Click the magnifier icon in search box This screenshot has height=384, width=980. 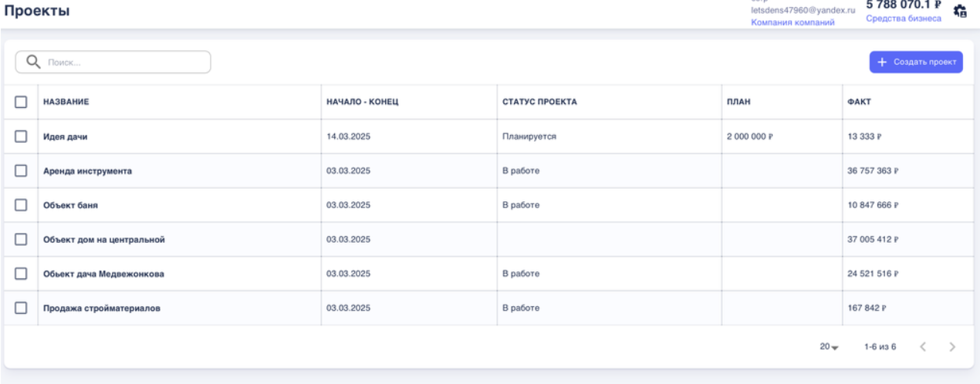tap(33, 62)
